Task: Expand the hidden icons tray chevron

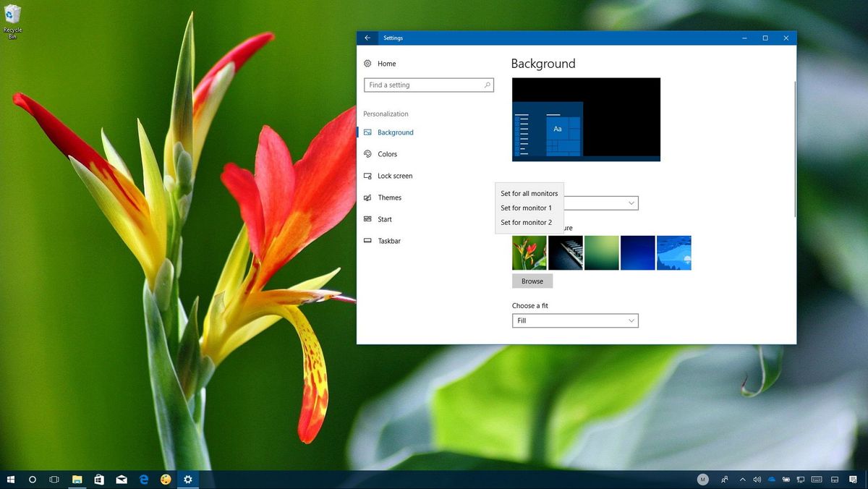Action: point(742,479)
